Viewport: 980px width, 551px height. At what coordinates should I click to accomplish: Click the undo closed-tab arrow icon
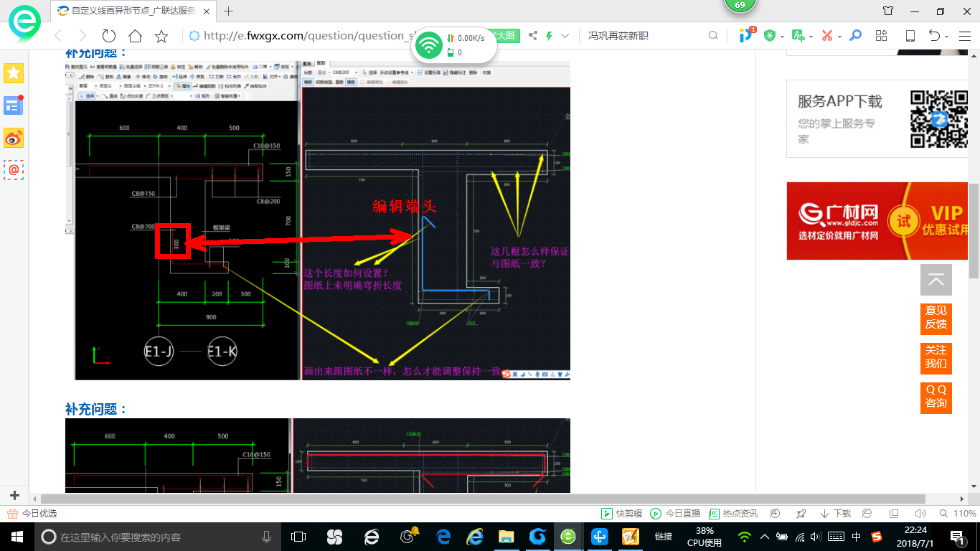[934, 36]
